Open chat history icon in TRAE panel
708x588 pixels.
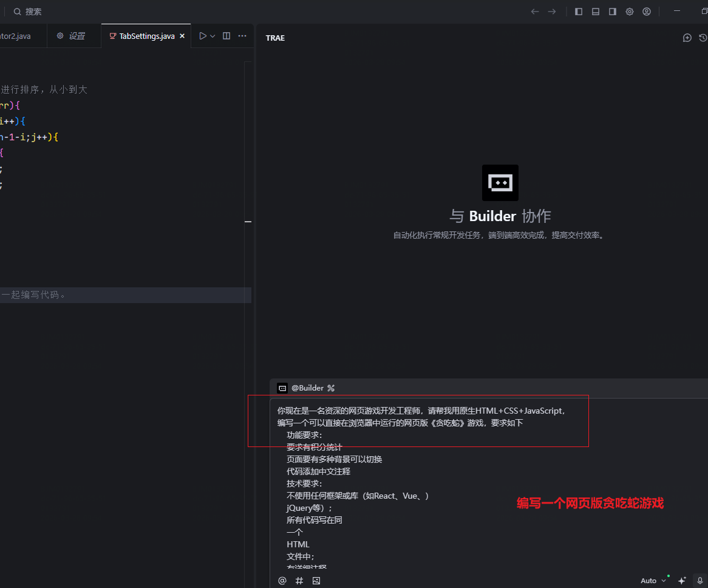click(703, 38)
